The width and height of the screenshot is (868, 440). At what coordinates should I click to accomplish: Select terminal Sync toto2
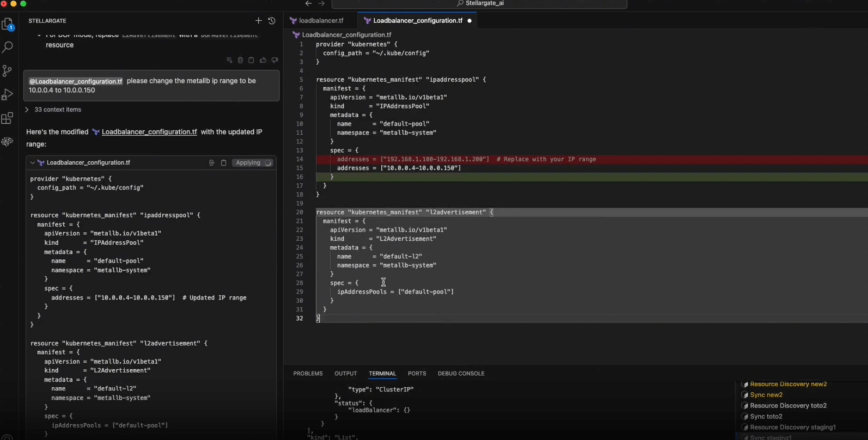(x=766, y=417)
